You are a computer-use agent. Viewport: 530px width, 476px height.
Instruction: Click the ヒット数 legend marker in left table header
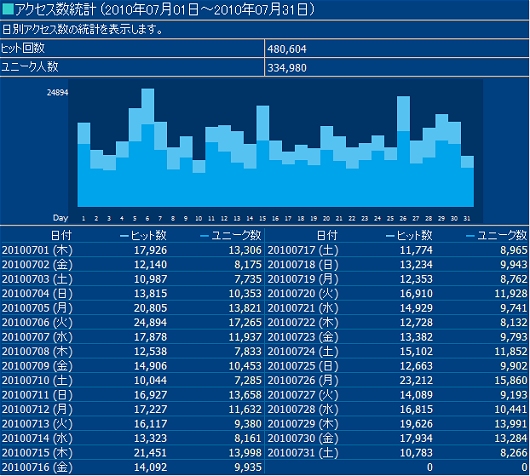coord(124,236)
